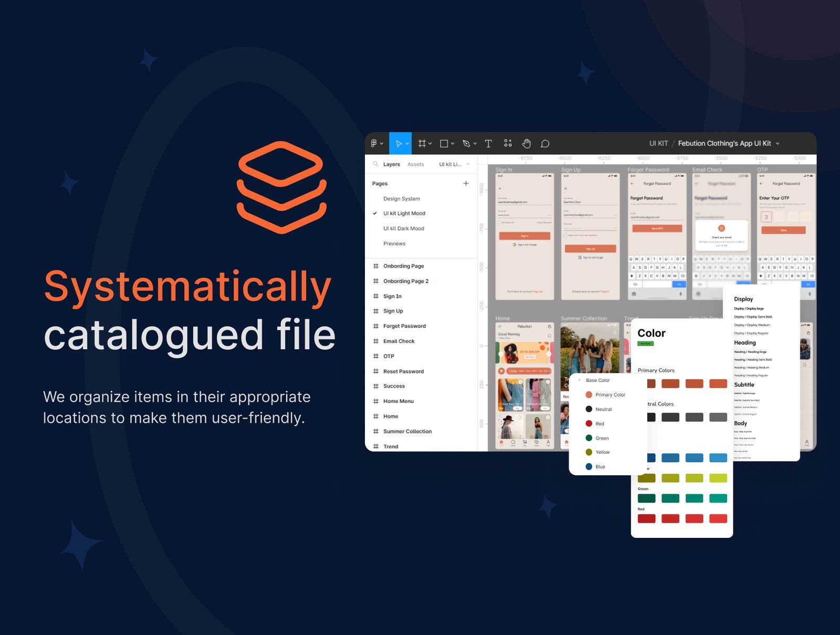Collapse the Base Color group

pyautogui.click(x=580, y=380)
